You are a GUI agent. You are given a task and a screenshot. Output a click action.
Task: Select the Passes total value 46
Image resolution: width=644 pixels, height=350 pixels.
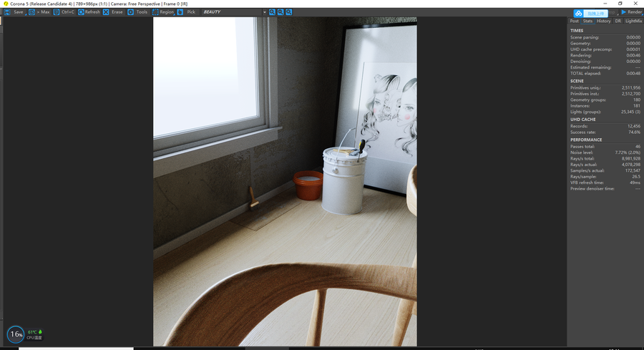click(638, 146)
